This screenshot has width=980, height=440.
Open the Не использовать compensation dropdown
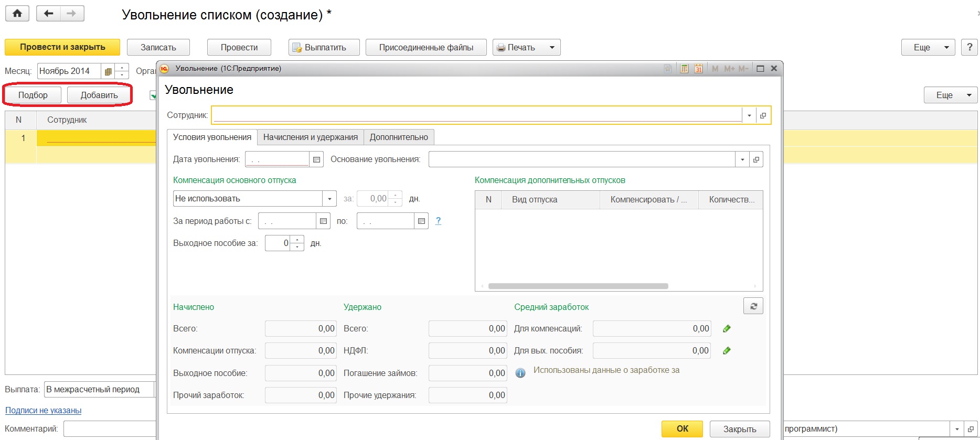point(329,199)
